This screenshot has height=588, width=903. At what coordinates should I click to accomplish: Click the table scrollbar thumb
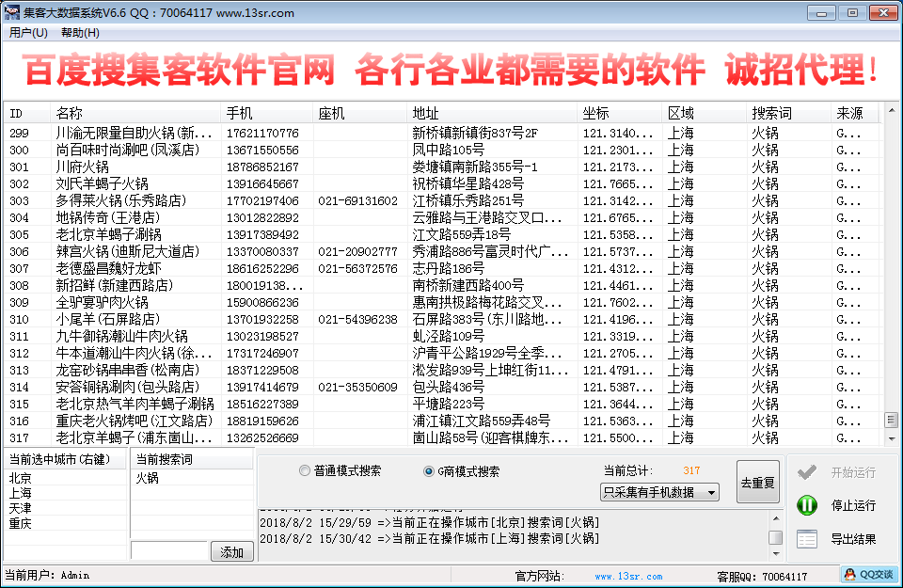892,420
